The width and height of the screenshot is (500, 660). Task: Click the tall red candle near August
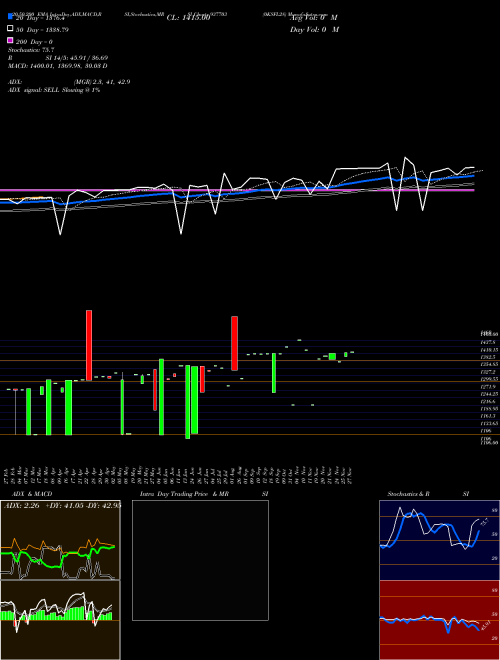click(234, 343)
